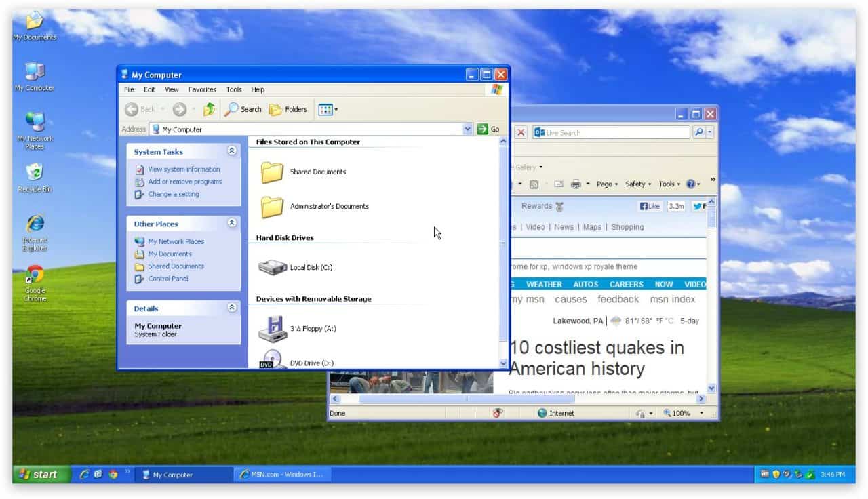Click the Start button
Image resolution: width=868 pixels, height=499 pixels.
click(41, 475)
